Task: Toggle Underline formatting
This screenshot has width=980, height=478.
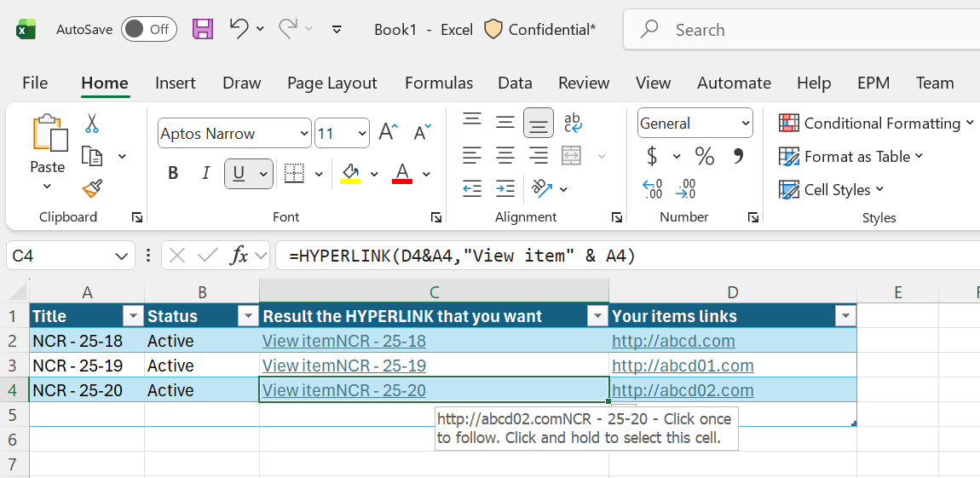Action: click(239, 173)
